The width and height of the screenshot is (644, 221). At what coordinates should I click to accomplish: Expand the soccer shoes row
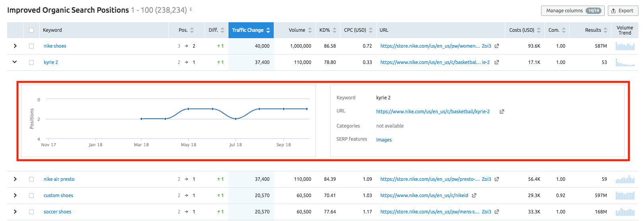click(x=15, y=212)
